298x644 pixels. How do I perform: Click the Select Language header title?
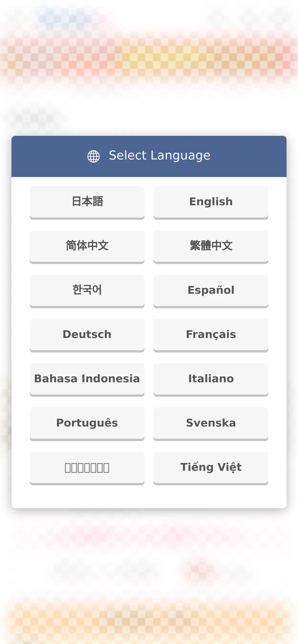pyautogui.click(x=160, y=155)
